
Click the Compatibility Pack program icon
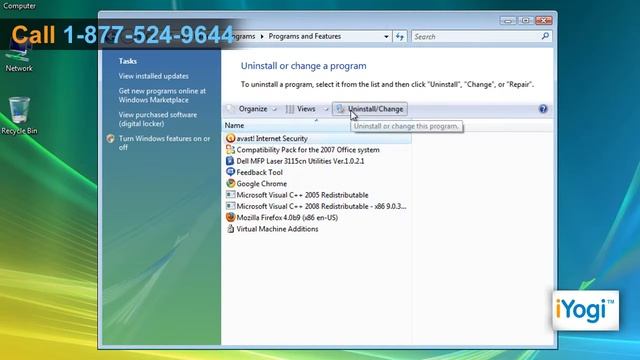pyautogui.click(x=230, y=150)
